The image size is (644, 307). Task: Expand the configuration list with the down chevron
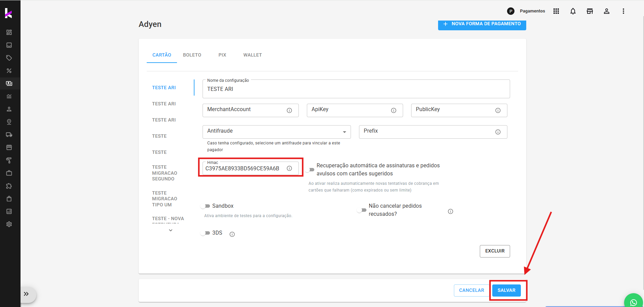coord(171,230)
